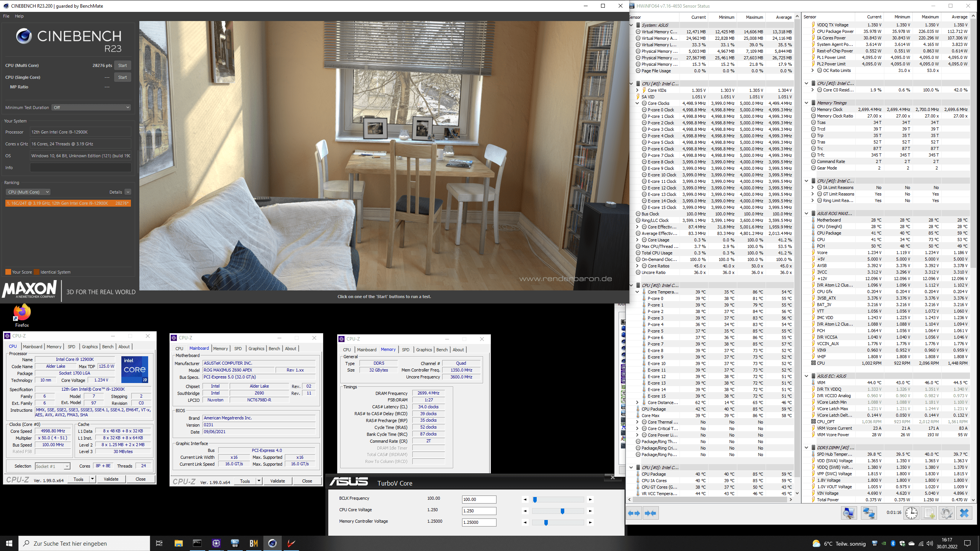980x551 pixels.
Task: Click Tools button in first CPU-Z
Action: click(x=78, y=479)
